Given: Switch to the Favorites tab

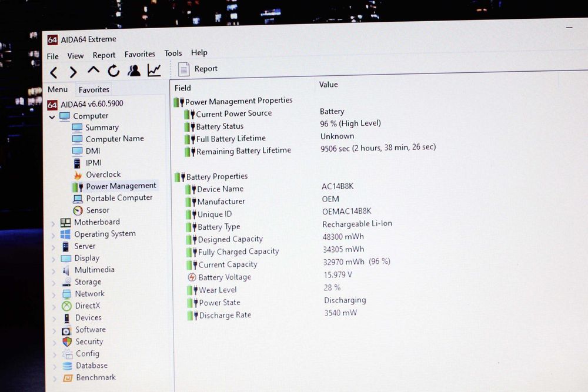Looking at the screenshot, I should click(x=94, y=89).
